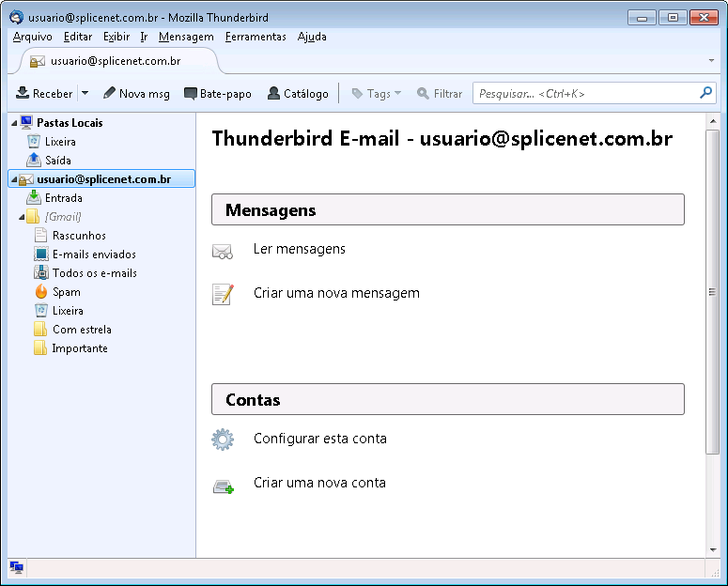The width and height of the screenshot is (728, 586).
Task: Click the Nova msg pencil icon
Action: [x=109, y=93]
